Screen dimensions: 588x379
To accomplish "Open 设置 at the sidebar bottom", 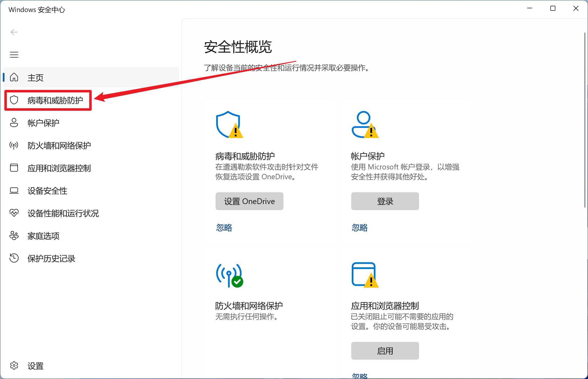I will click(x=91, y=366).
